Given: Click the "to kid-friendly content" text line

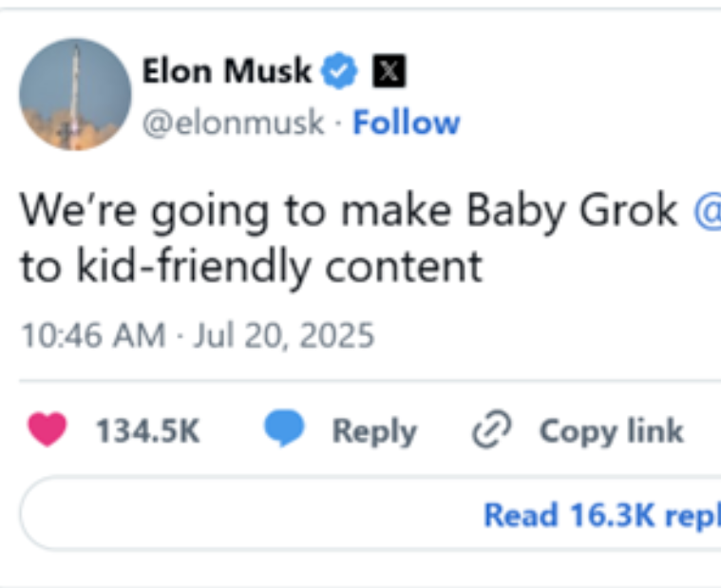Looking at the screenshot, I should (x=251, y=267).
